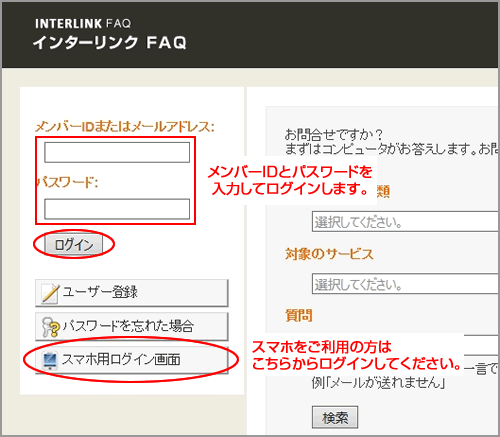Select the メンバーIDまたはメールアドレス label
This screenshot has width=500, height=437.
125,126
